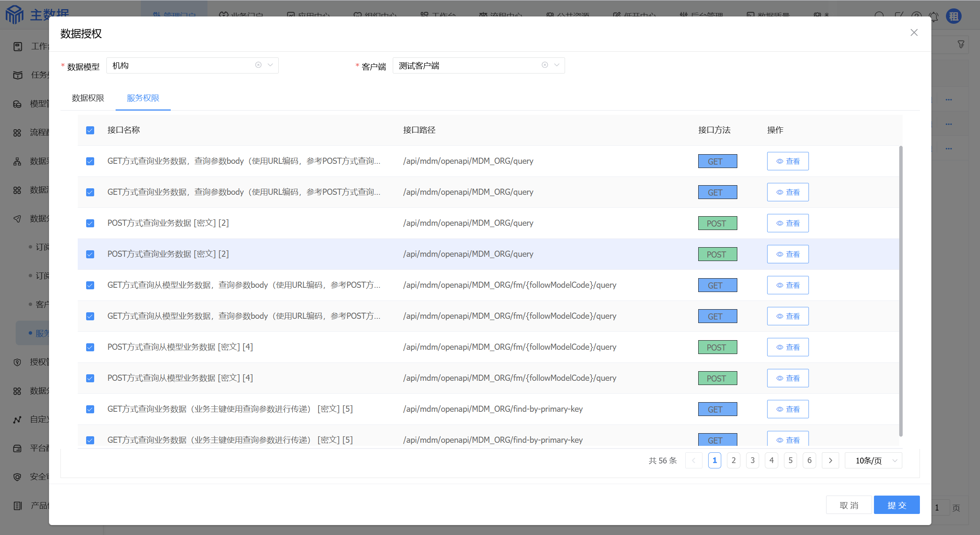The width and height of the screenshot is (980, 535).
Task: Uncheck the first GET find-by-primary-key row checkbox
Action: tap(90, 409)
